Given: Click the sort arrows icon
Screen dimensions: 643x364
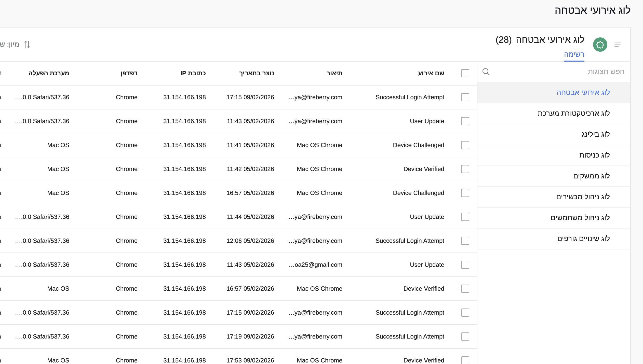Looking at the screenshot, I should [x=27, y=45].
